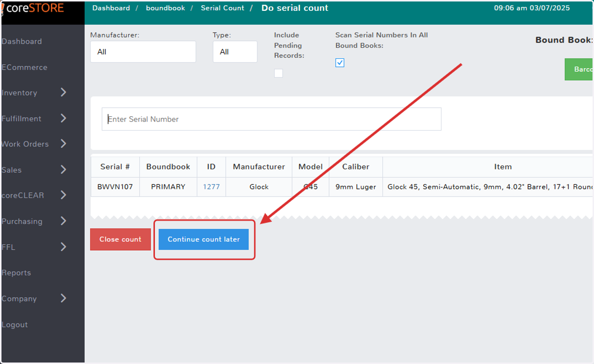
Task: Open the Work Orders sidebar item
Action: coord(25,144)
